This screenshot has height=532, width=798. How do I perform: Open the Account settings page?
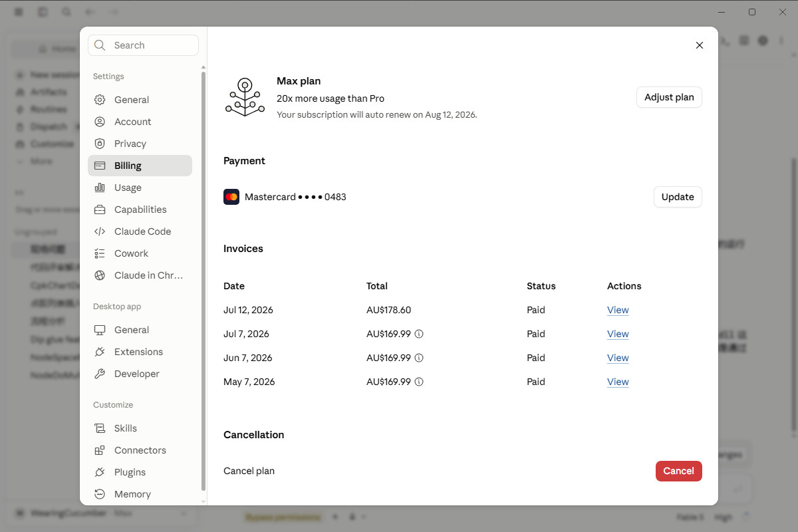pyautogui.click(x=140, y=122)
